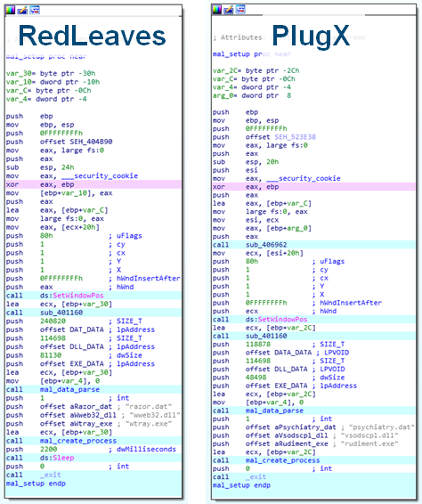Click "call _exit" in the RedLeaves node
The image size is (422, 504).
34,475
